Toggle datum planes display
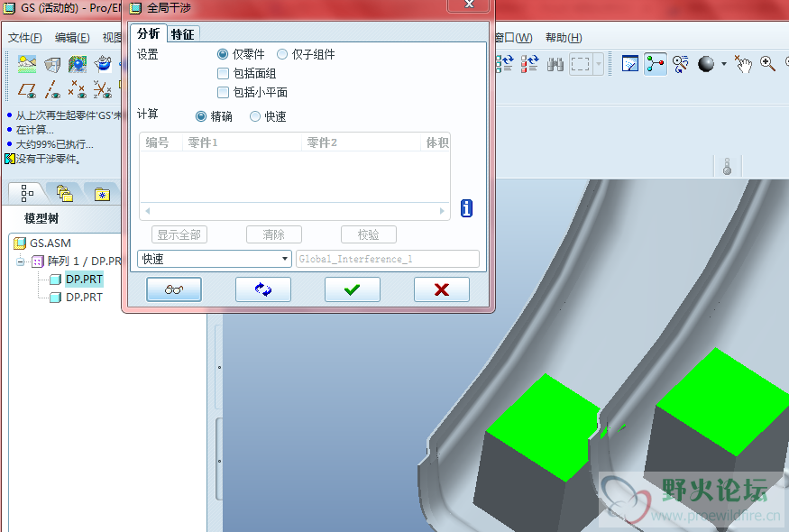789x532 pixels. tap(27, 89)
